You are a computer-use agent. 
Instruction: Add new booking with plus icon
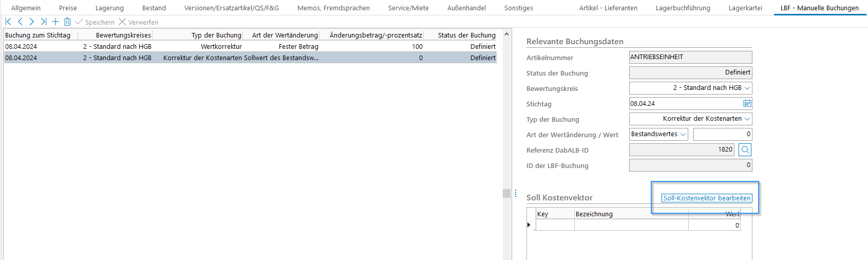(x=55, y=22)
